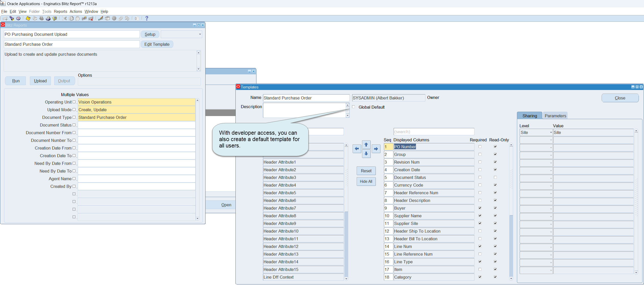
Task: Click the Zoom toolbar icon
Action: coord(107,18)
